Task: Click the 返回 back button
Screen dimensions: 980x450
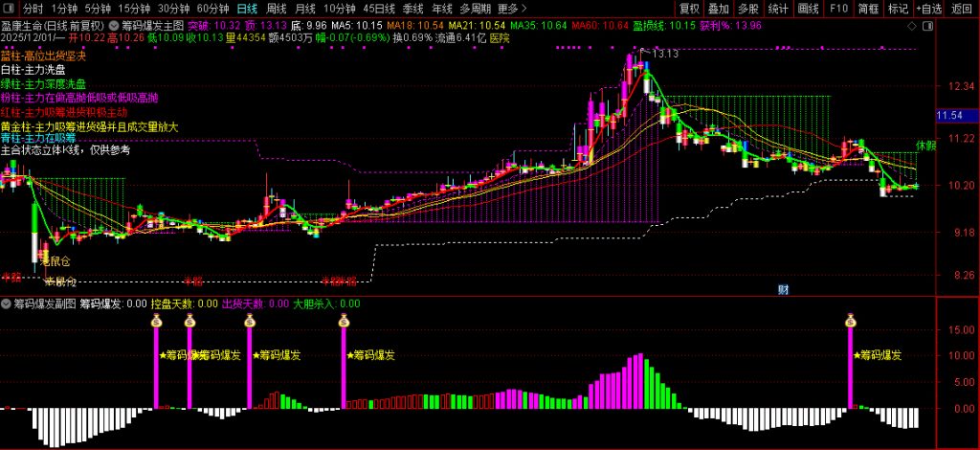Action: click(962, 9)
